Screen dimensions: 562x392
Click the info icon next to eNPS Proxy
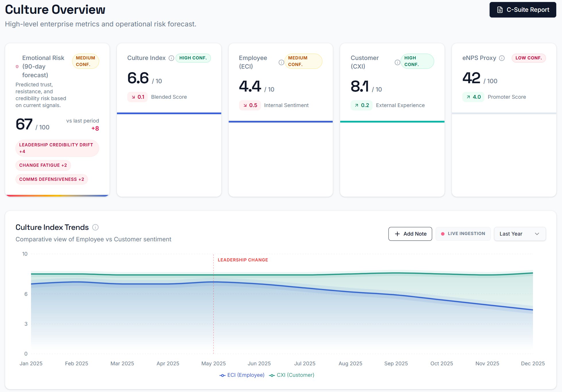point(502,58)
